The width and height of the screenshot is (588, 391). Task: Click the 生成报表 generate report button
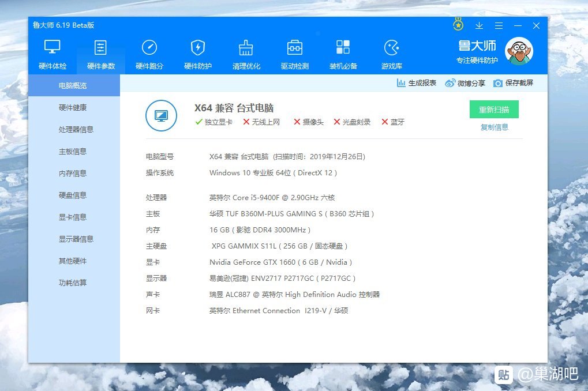416,83
